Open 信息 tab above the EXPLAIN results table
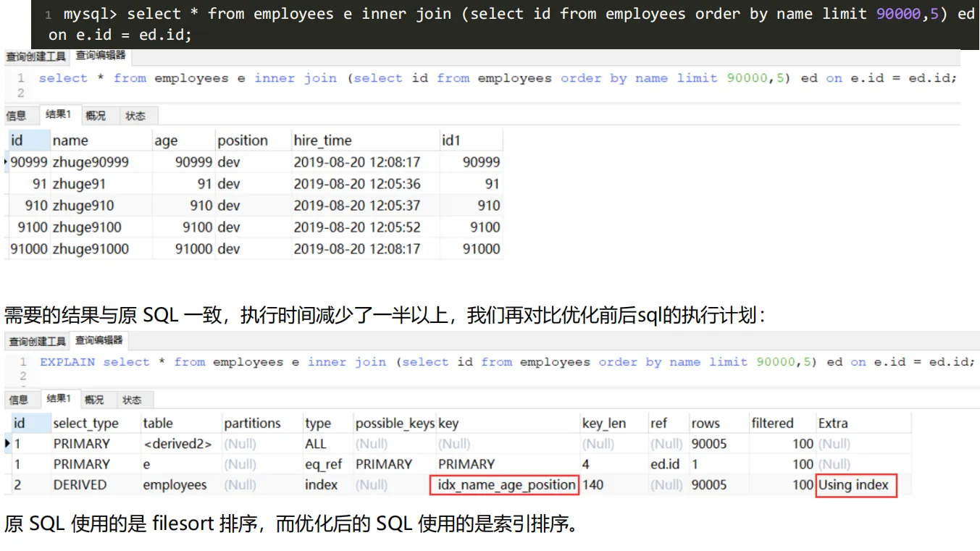The image size is (980, 551). 19,400
